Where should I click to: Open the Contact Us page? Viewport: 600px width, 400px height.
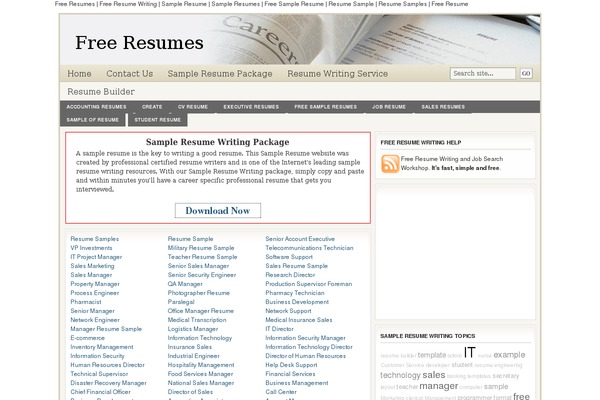coord(130,73)
